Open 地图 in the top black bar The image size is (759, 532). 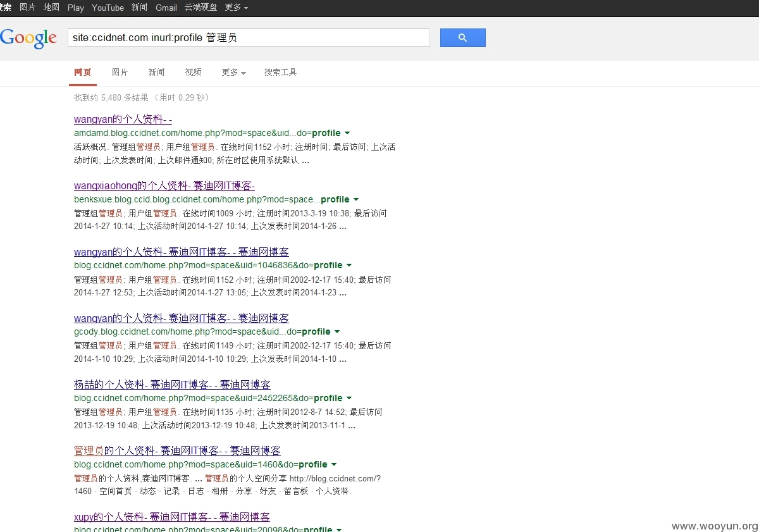click(51, 8)
